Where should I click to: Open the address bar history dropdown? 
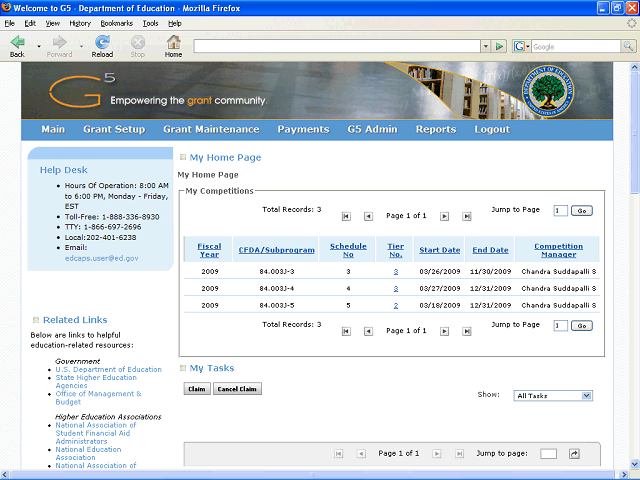485,47
